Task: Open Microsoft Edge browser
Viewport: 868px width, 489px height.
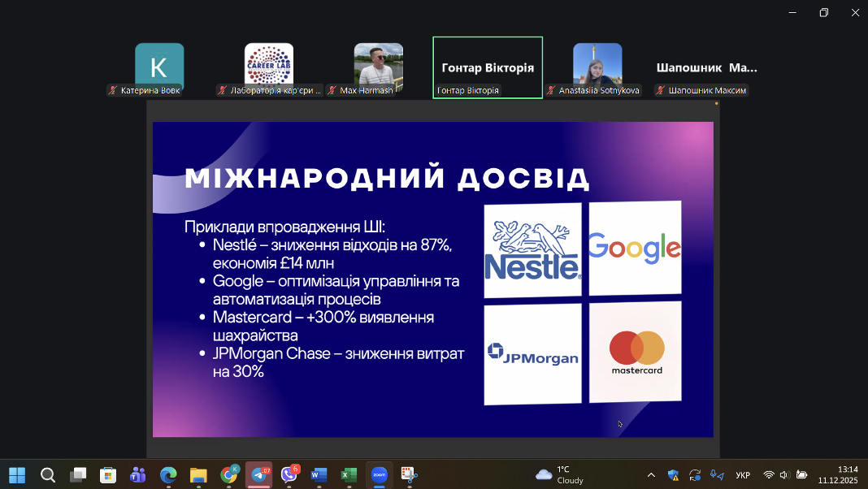Action: (x=168, y=475)
